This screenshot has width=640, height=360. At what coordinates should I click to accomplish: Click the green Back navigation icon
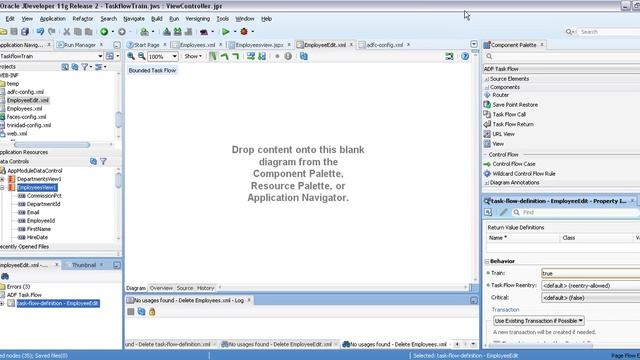pos(104,31)
